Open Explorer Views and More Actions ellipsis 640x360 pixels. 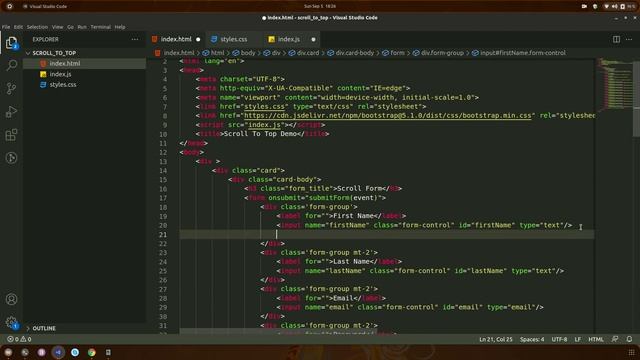pyautogui.click(x=135, y=40)
